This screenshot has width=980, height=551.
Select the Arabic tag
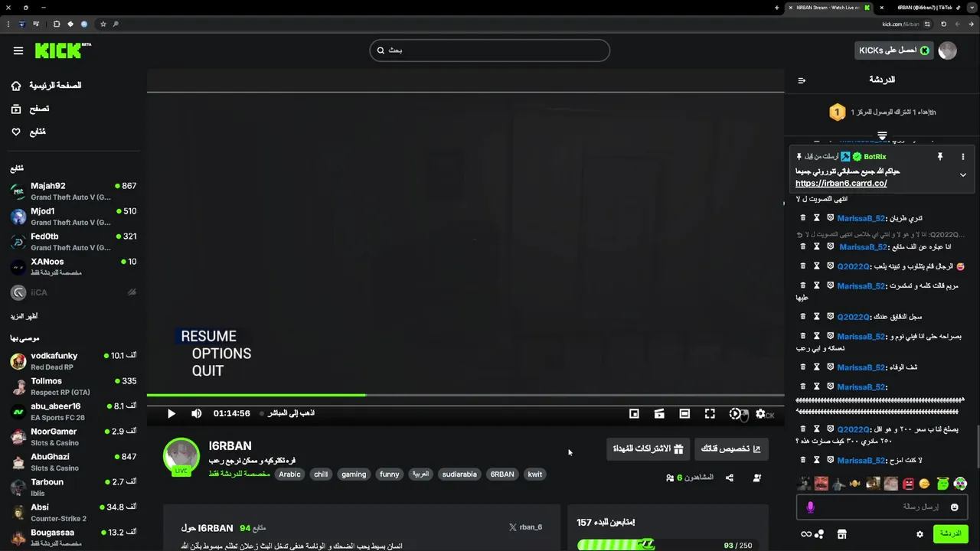click(289, 474)
